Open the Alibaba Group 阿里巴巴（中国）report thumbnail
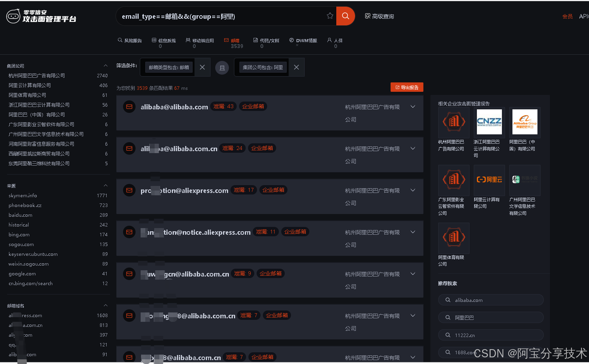This screenshot has width=589, height=364. (525, 122)
